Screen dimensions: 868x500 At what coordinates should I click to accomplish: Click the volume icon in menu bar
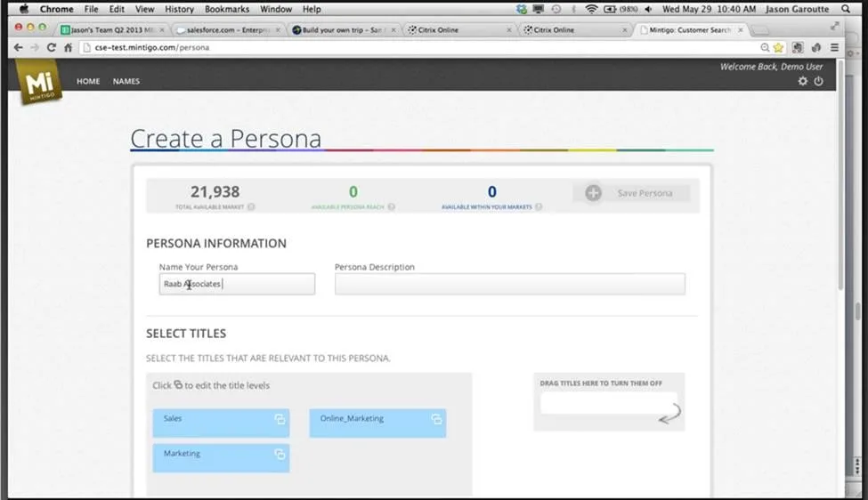tap(648, 9)
